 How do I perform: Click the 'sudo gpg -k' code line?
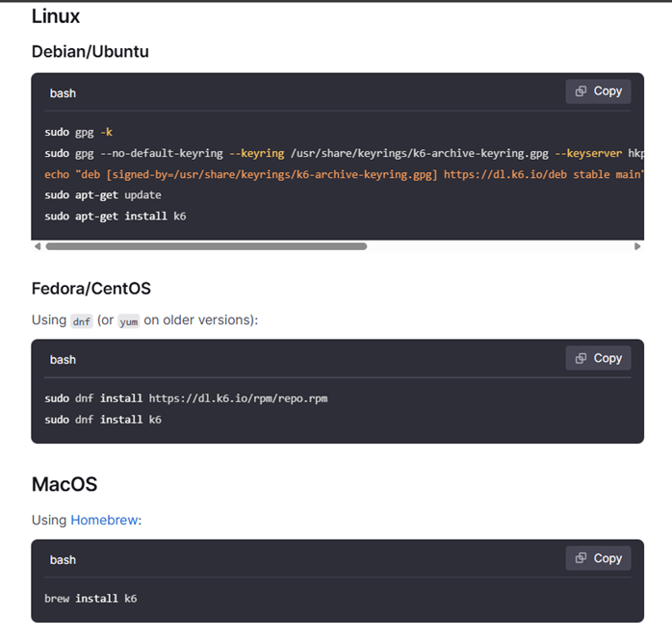[x=78, y=133]
